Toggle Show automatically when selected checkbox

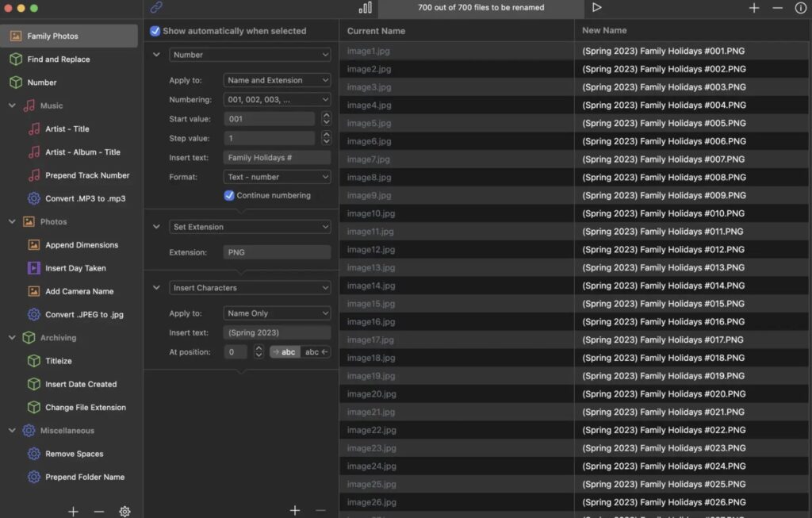[x=155, y=31]
